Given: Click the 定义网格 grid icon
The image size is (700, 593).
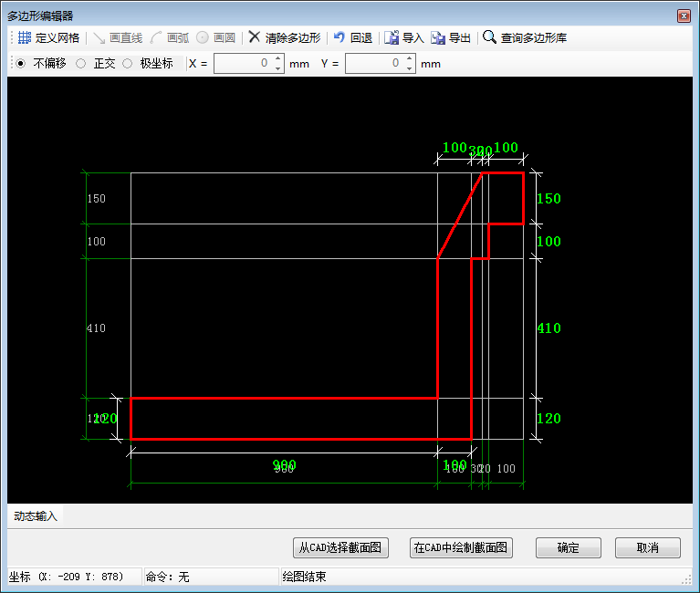Looking at the screenshot, I should tap(24, 37).
